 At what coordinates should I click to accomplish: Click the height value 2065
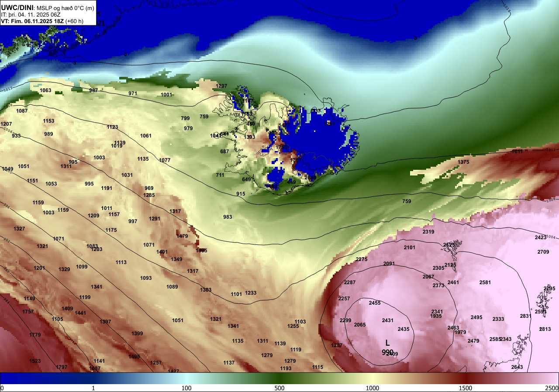tap(360, 325)
